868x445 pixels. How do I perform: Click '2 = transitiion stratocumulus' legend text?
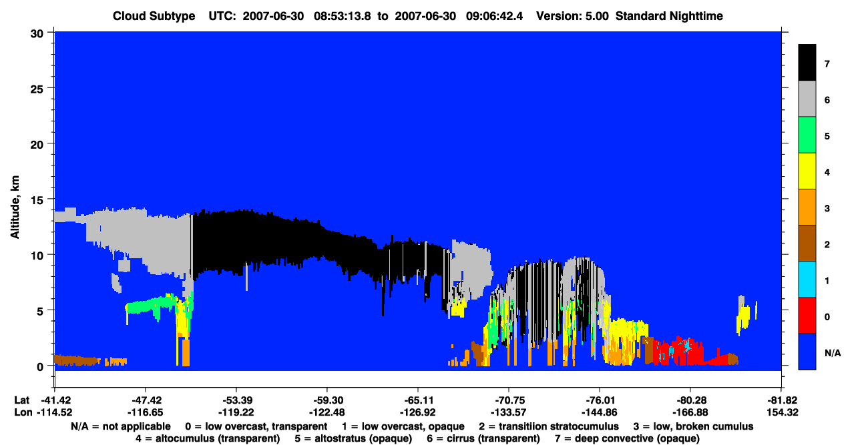(x=550, y=426)
